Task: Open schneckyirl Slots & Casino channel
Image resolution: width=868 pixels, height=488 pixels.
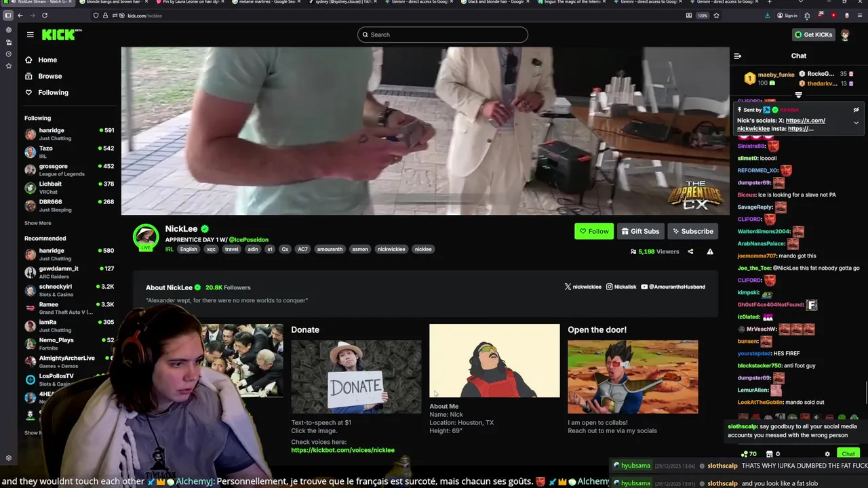Action: point(69,290)
